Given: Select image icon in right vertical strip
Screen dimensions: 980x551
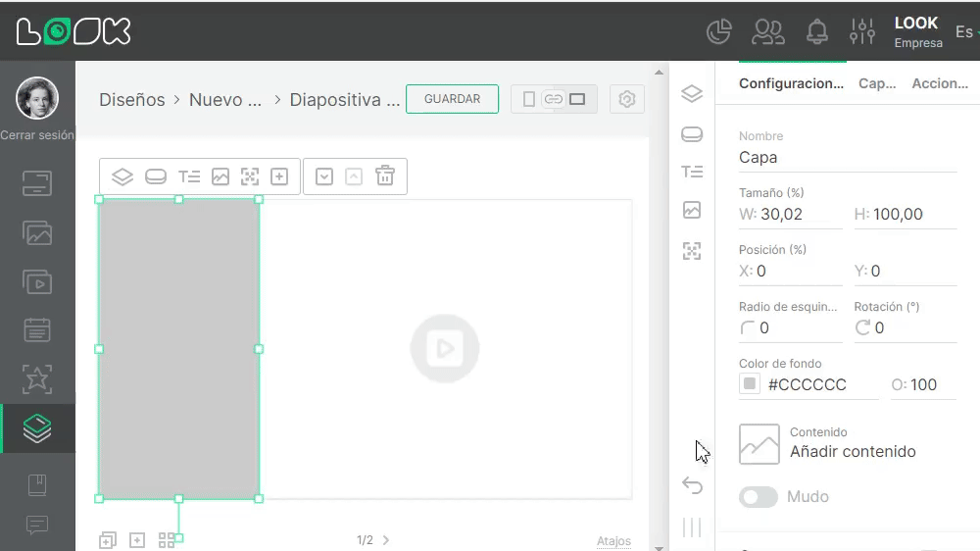Looking at the screenshot, I should pos(692,210).
